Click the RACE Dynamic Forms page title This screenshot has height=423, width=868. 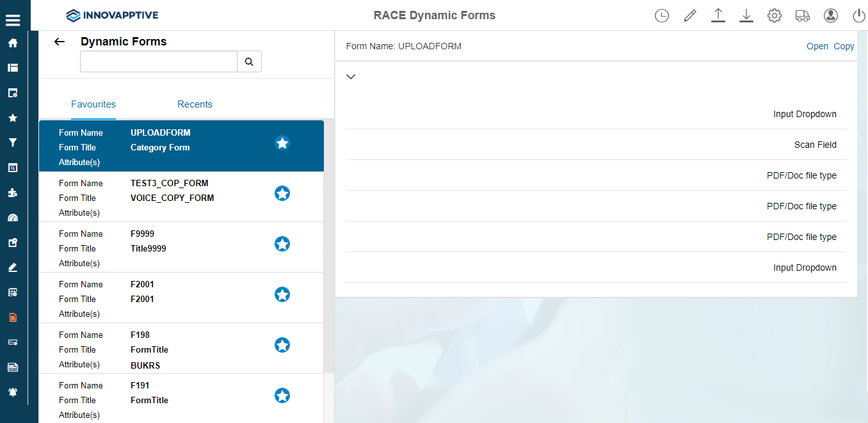[x=435, y=15]
